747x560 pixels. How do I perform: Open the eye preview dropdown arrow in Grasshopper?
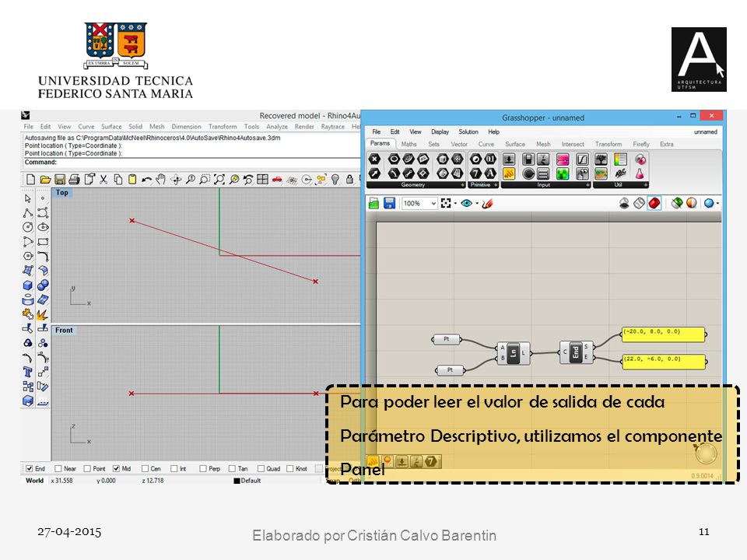[x=477, y=204]
